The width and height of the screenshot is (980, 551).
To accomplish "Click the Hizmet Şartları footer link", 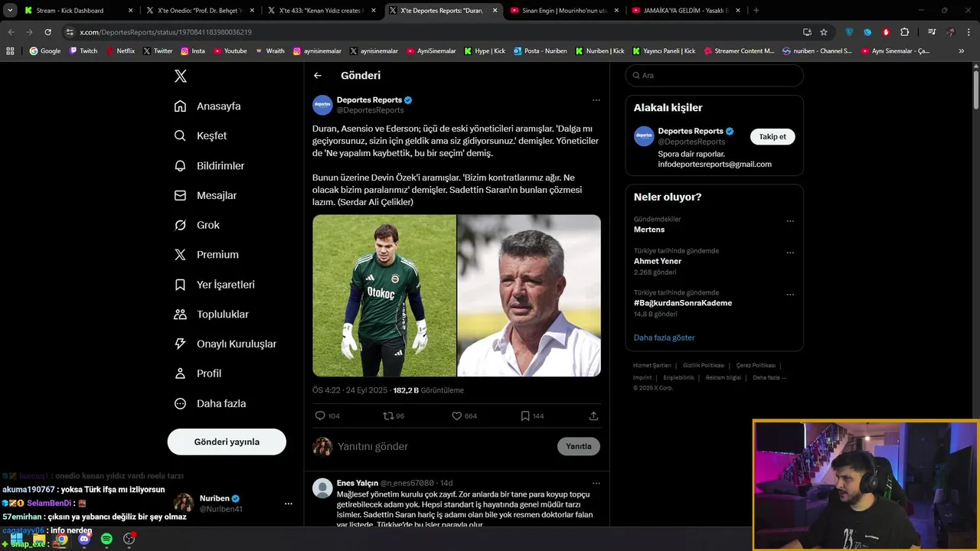I will click(x=652, y=366).
